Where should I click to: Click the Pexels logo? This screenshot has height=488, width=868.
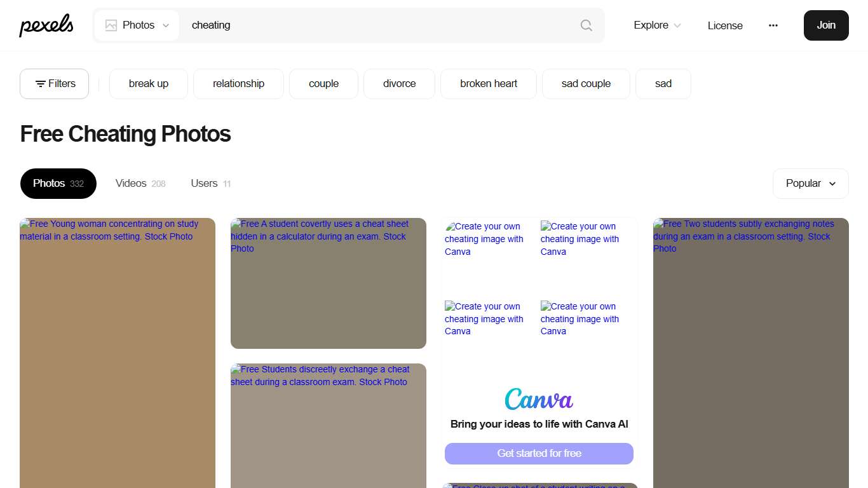click(x=46, y=25)
